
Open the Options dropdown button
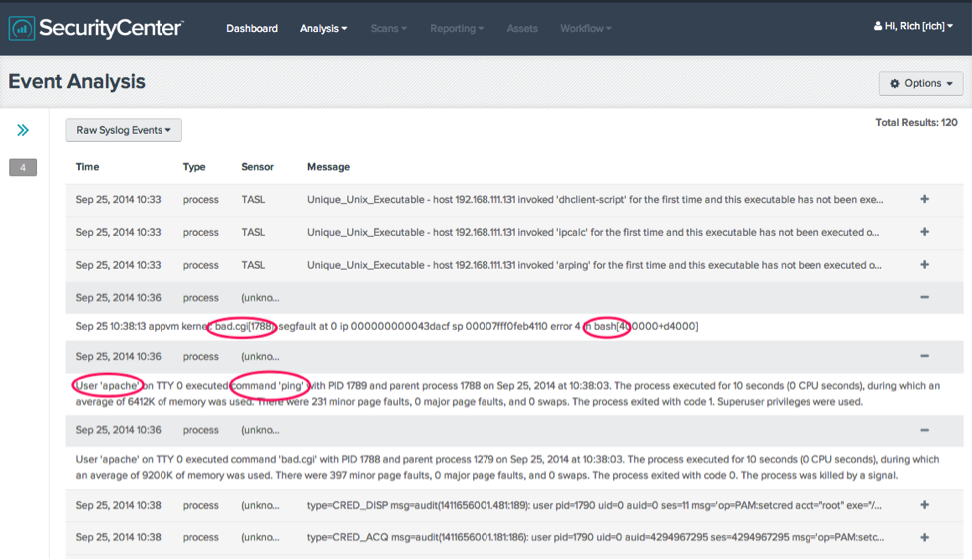coord(921,83)
